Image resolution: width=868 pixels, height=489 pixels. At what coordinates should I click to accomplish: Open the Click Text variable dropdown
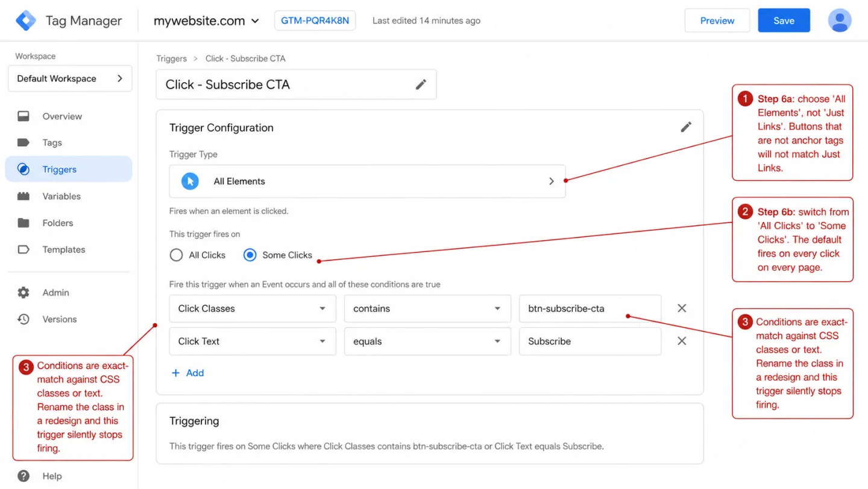253,341
